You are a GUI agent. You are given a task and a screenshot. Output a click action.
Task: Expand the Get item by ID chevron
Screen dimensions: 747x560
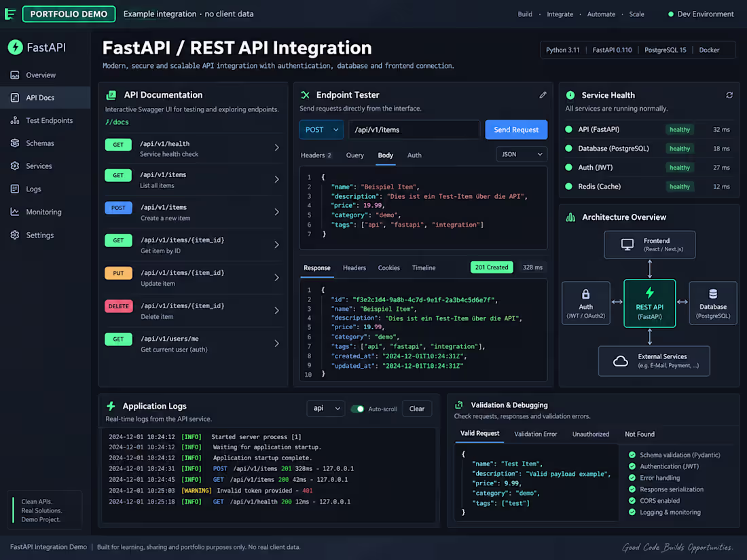point(277,245)
